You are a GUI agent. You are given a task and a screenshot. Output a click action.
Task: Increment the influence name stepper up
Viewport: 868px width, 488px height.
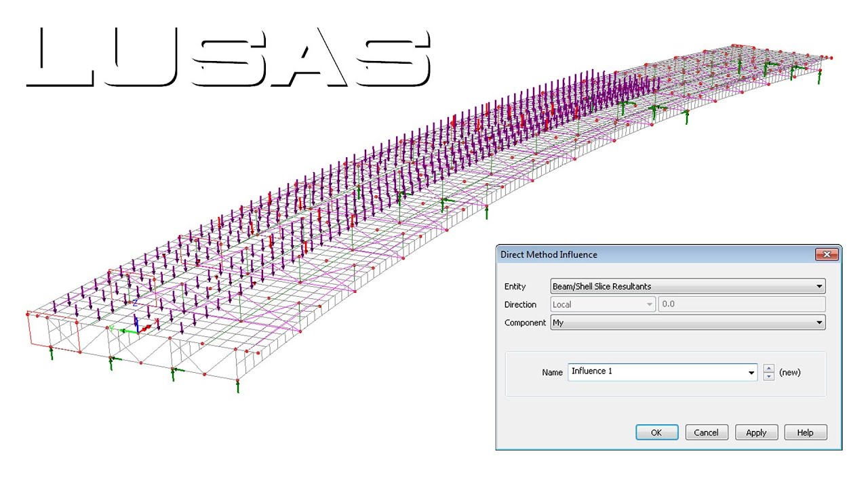click(x=768, y=368)
